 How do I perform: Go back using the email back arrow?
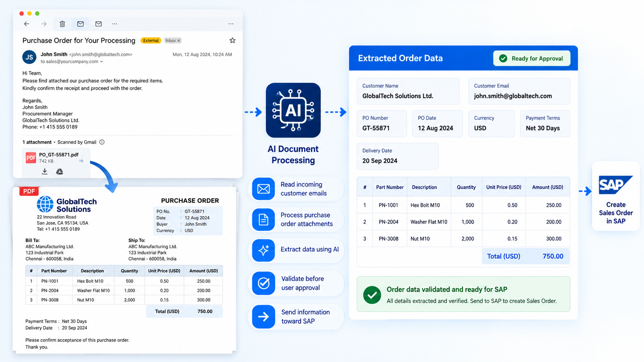pos(27,24)
